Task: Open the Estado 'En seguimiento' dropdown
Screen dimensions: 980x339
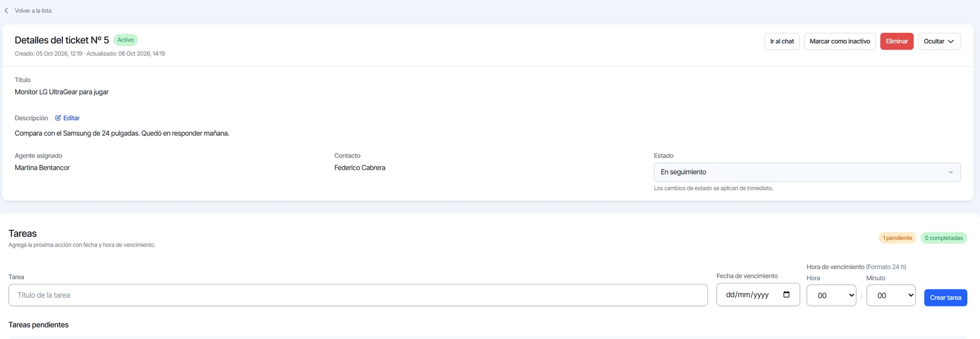Action: pyautogui.click(x=807, y=172)
